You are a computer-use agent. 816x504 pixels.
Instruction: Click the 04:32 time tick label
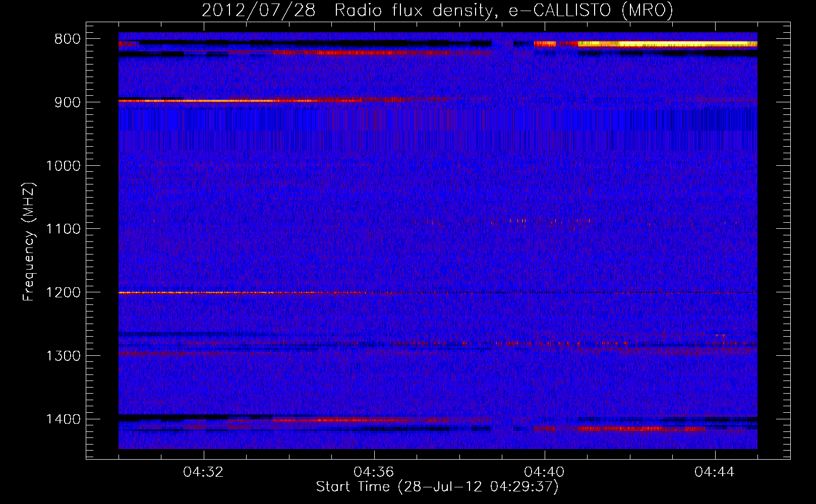(203, 472)
